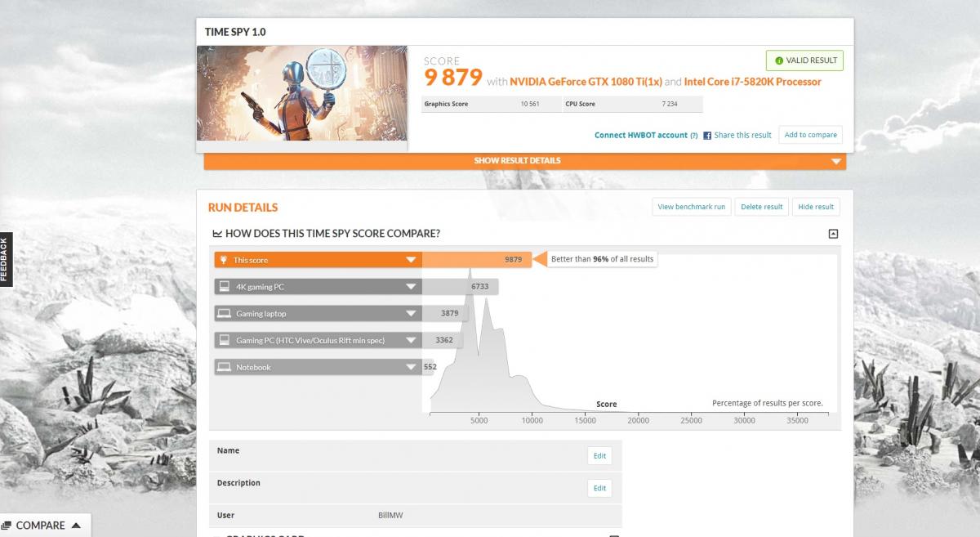Click the 6733 score bar for 4K gaming PC
980x537 pixels.
(461, 287)
